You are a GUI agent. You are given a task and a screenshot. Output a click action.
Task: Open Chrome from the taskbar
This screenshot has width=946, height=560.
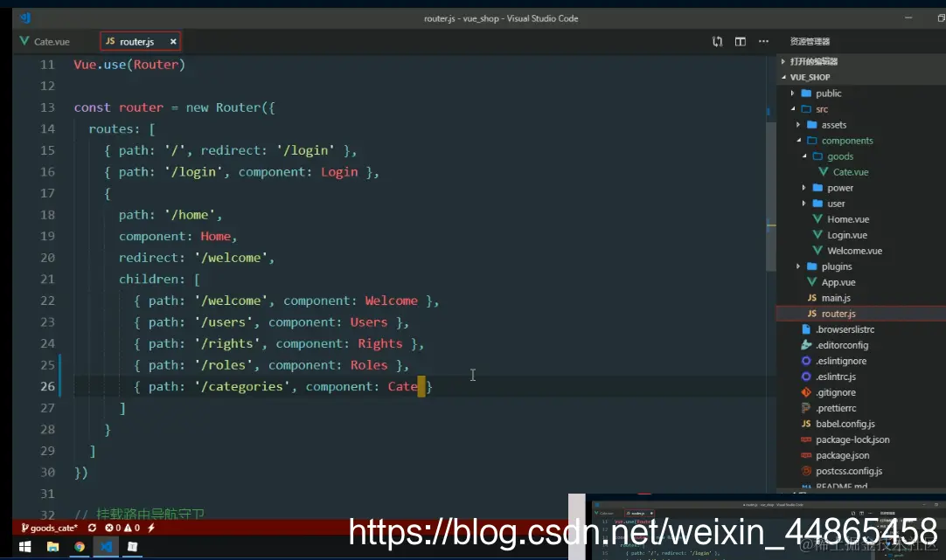(x=80, y=547)
